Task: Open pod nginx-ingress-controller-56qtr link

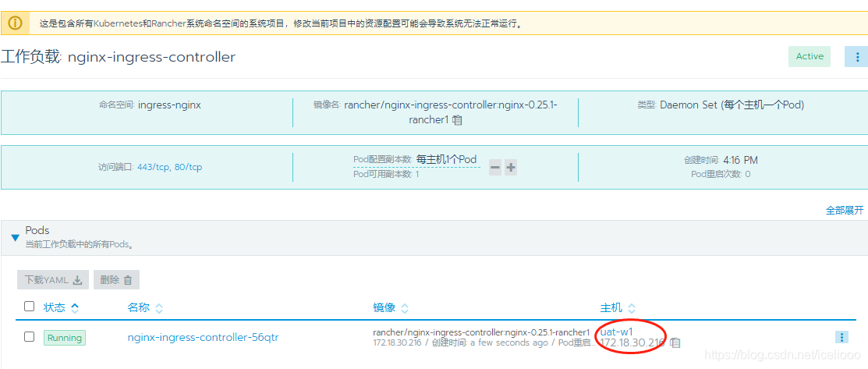Action: 204,337
